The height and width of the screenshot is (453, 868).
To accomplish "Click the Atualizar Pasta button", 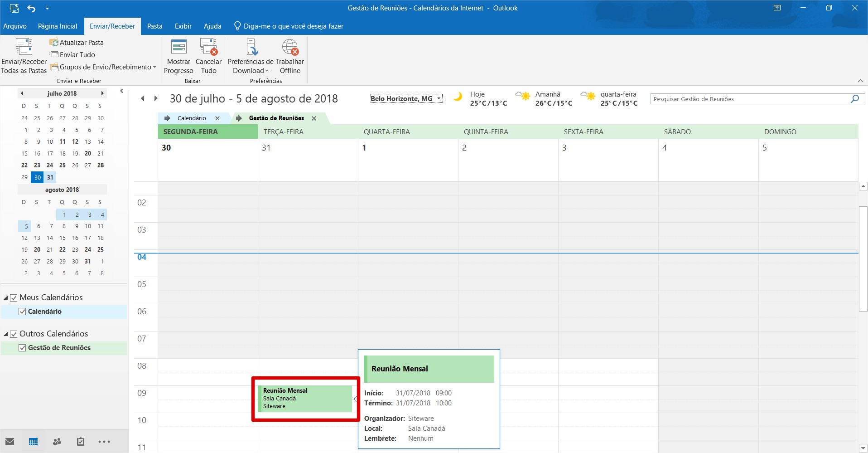I will click(x=77, y=43).
